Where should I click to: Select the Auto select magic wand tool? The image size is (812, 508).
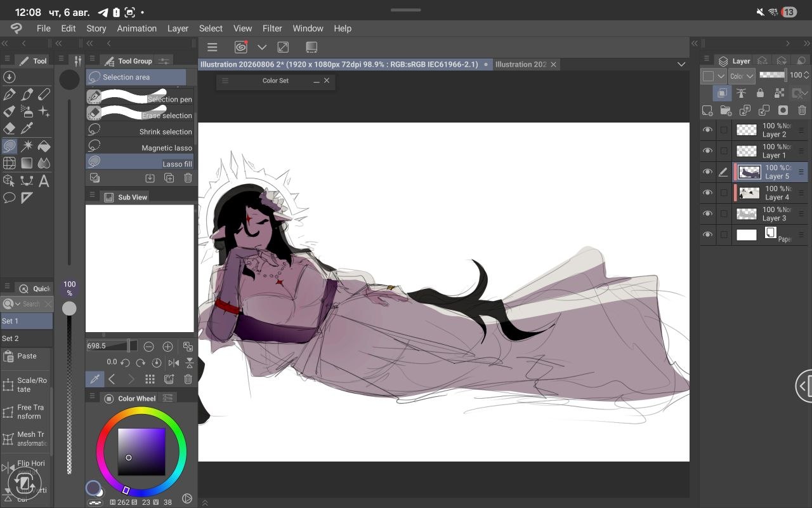click(x=27, y=146)
